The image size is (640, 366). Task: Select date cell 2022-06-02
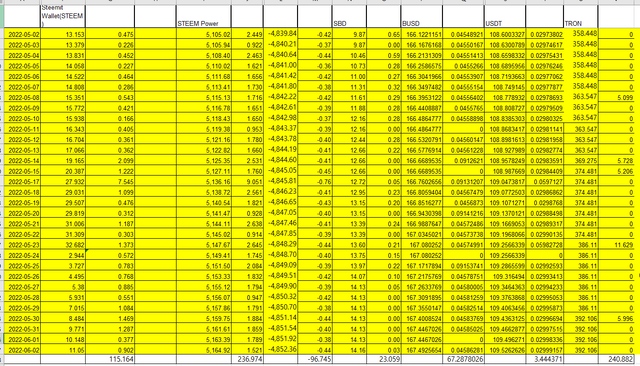22,350
